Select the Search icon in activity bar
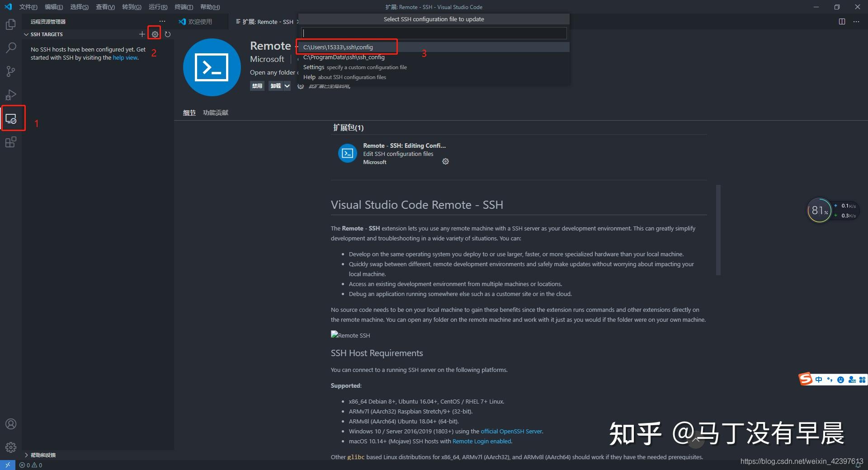The image size is (868, 470). click(x=11, y=47)
